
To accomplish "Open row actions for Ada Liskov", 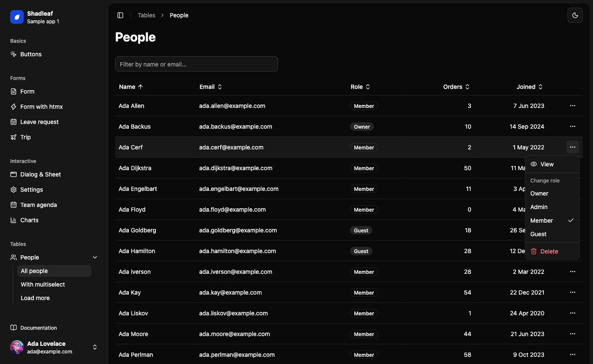I will 573,313.
